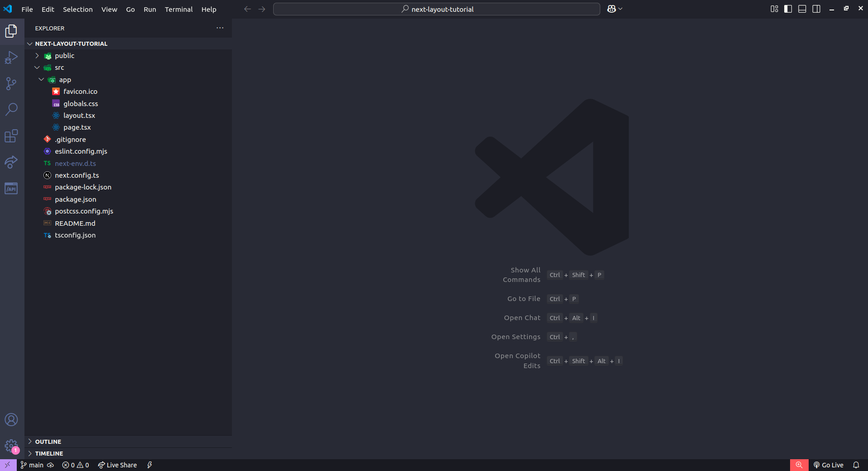This screenshot has width=868, height=471.
Task: Open the File menu
Action: [27, 9]
